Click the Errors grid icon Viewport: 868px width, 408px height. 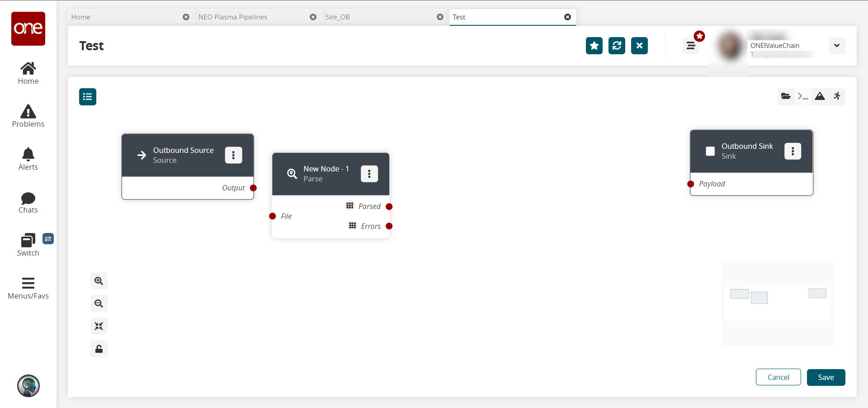point(353,226)
